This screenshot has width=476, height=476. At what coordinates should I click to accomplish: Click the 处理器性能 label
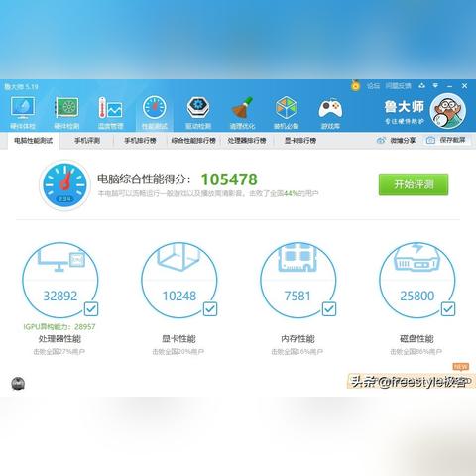point(59,339)
